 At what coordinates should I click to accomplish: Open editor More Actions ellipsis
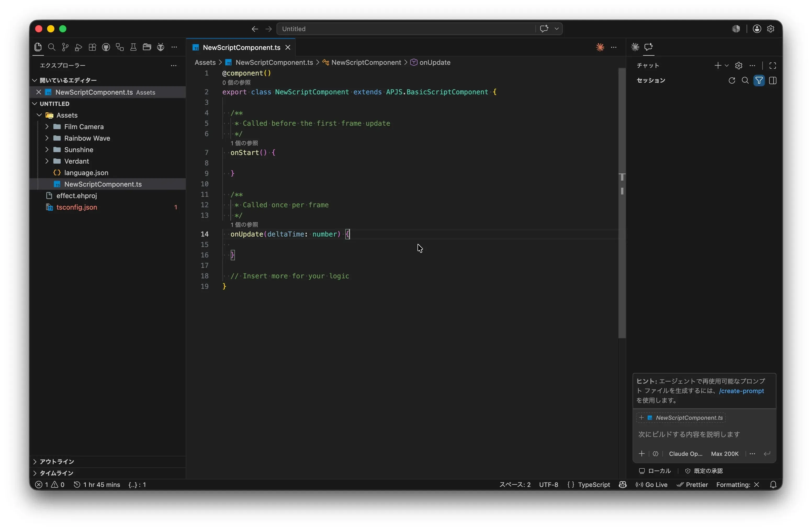coord(614,47)
